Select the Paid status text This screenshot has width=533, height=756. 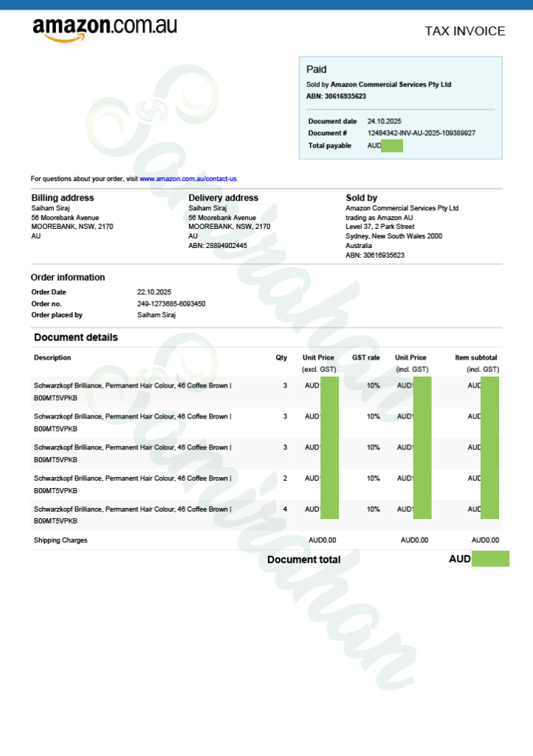pos(316,69)
